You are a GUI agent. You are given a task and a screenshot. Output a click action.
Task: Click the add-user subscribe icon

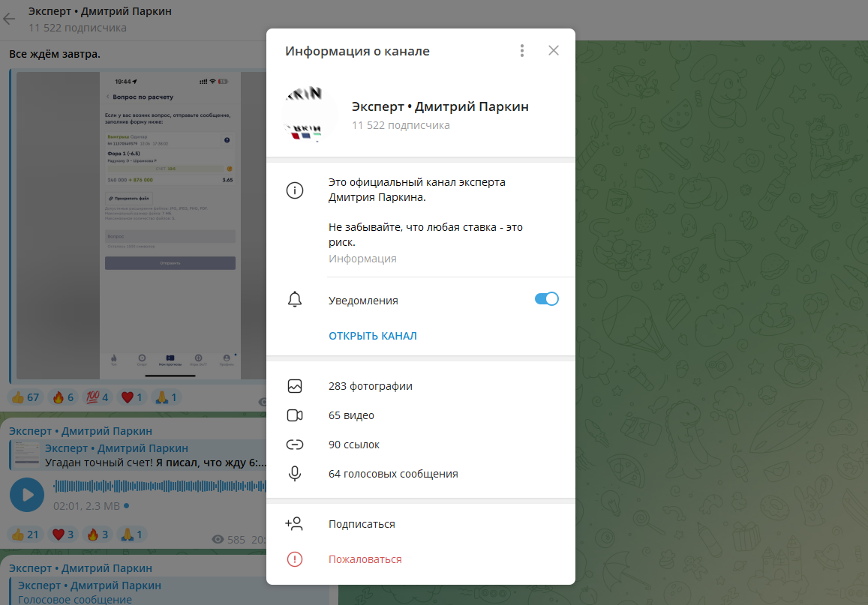pos(294,524)
